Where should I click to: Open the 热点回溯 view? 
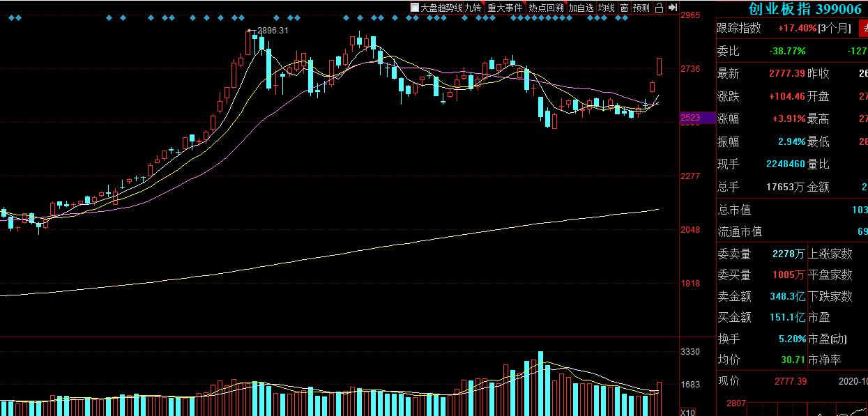[545, 8]
